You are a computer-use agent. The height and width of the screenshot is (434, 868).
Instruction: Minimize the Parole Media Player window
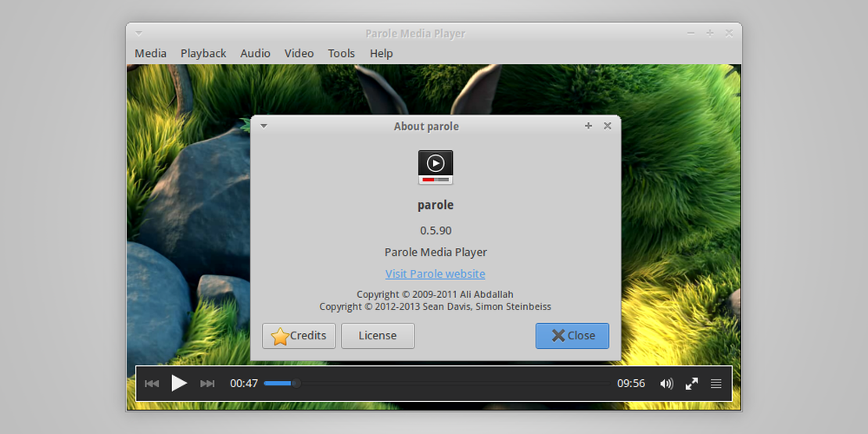[690, 33]
